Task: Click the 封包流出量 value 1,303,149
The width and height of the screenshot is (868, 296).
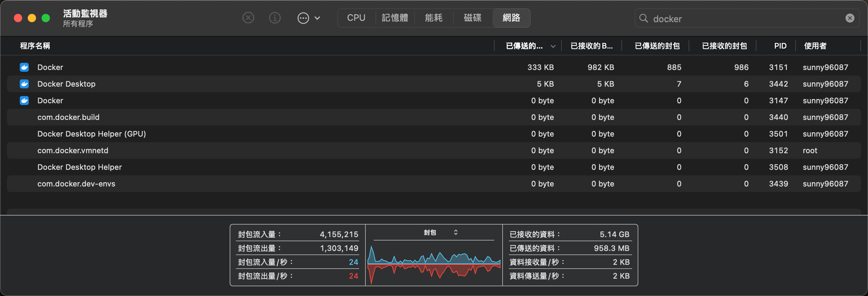Action: [339, 248]
